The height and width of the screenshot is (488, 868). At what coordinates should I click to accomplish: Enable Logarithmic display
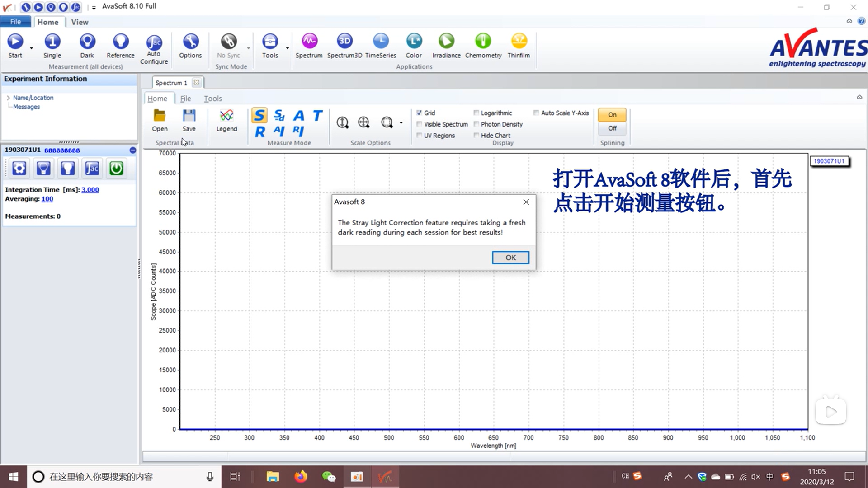[x=476, y=113]
